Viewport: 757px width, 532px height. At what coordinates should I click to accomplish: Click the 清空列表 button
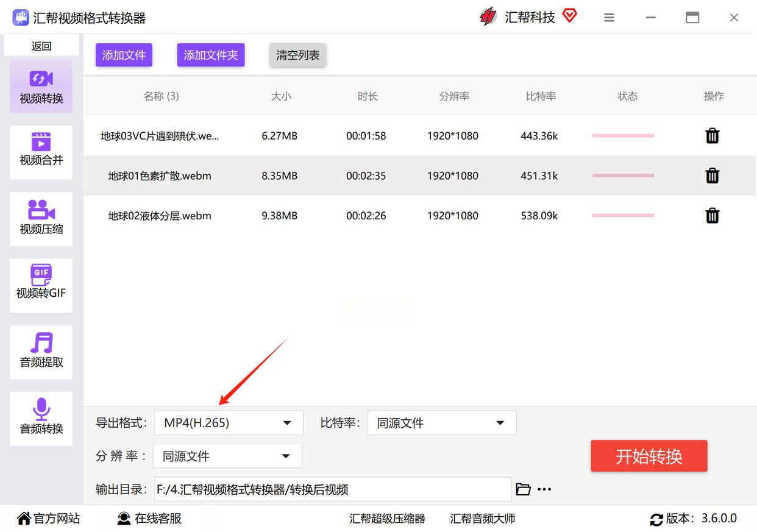pyautogui.click(x=298, y=55)
